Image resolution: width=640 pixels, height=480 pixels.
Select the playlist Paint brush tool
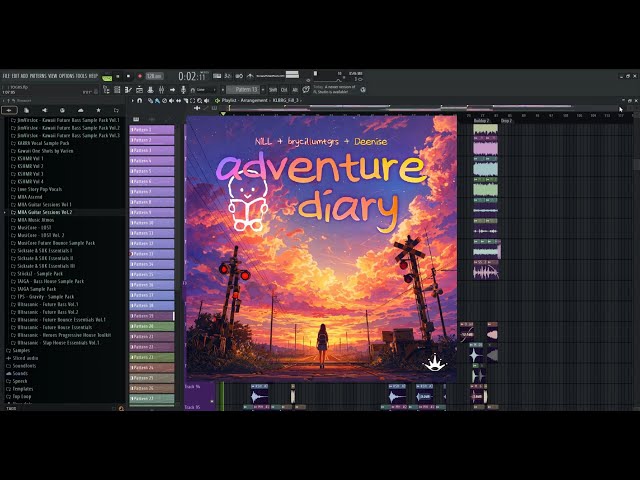click(x=157, y=100)
